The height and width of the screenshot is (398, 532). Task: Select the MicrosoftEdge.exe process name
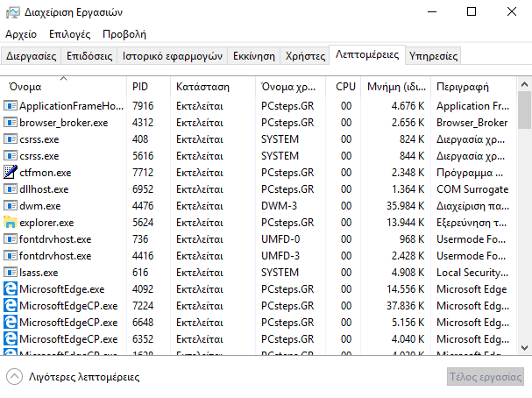[x=61, y=289]
